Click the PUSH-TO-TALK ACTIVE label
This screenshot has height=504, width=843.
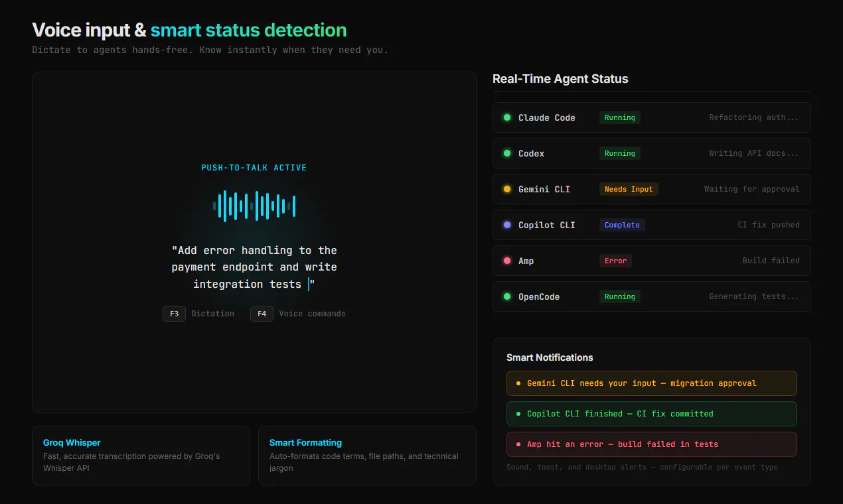254,168
